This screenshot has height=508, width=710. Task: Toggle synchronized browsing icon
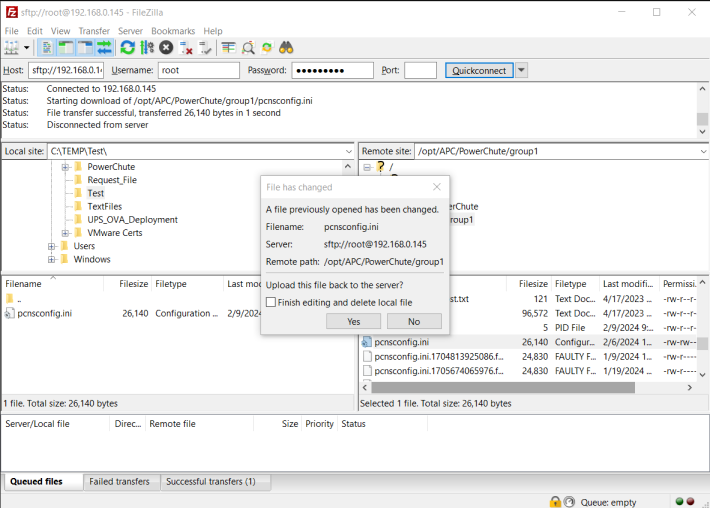[267, 48]
